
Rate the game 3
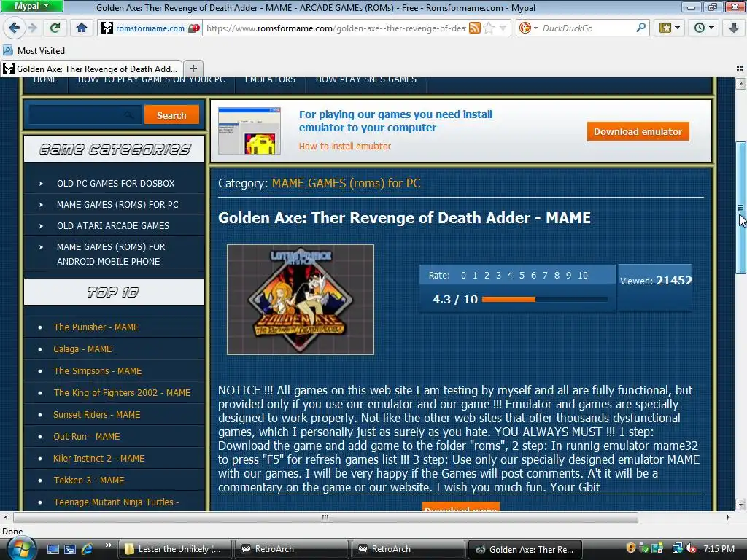pos(498,275)
